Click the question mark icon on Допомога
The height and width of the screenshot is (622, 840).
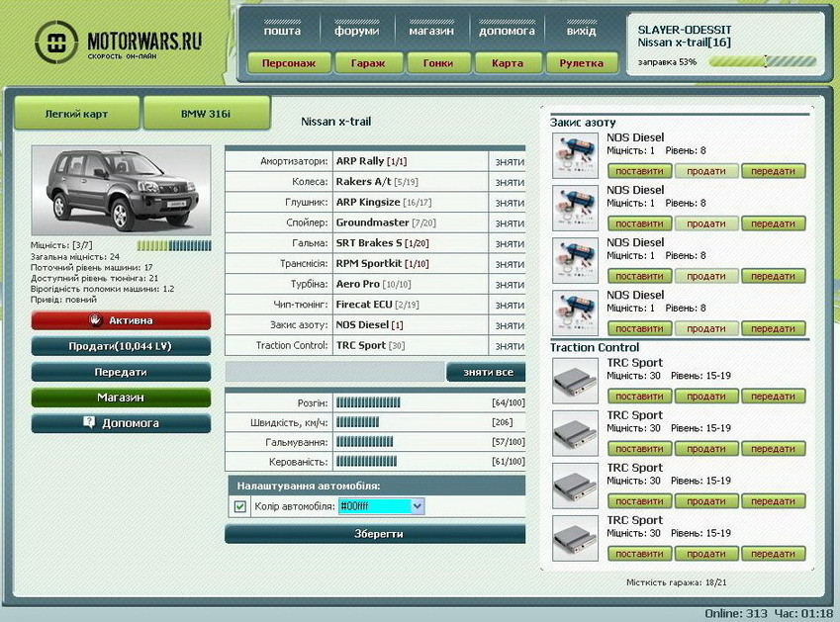(89, 422)
